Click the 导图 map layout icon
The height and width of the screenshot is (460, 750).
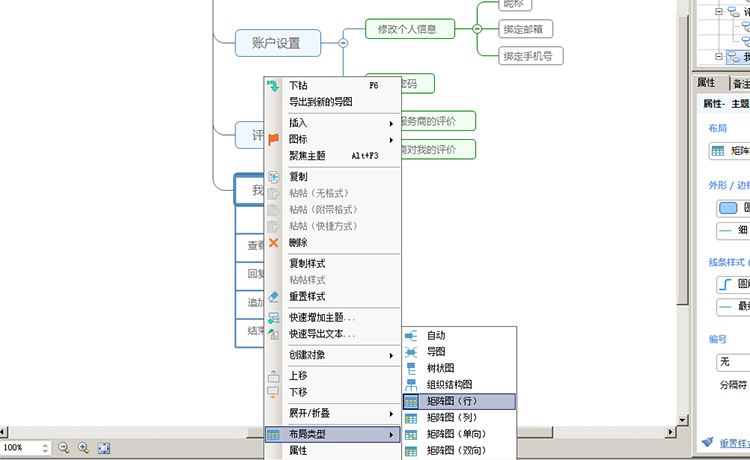point(411,352)
